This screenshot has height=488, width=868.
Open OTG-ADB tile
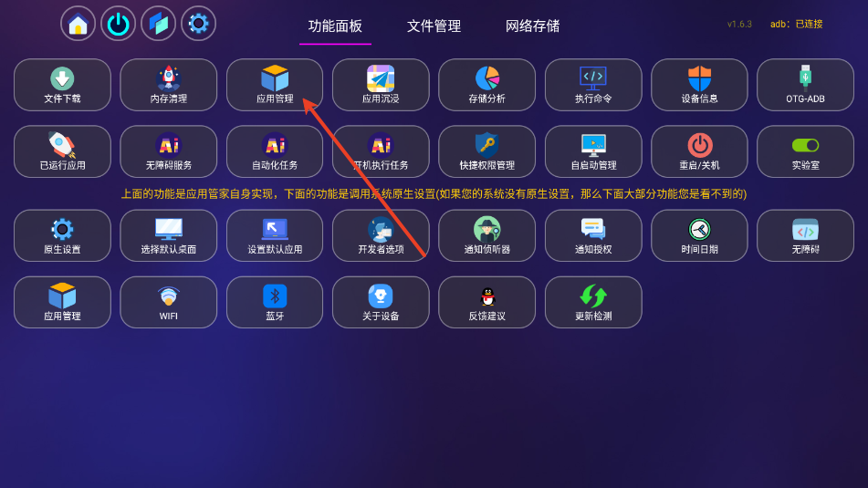(805, 85)
